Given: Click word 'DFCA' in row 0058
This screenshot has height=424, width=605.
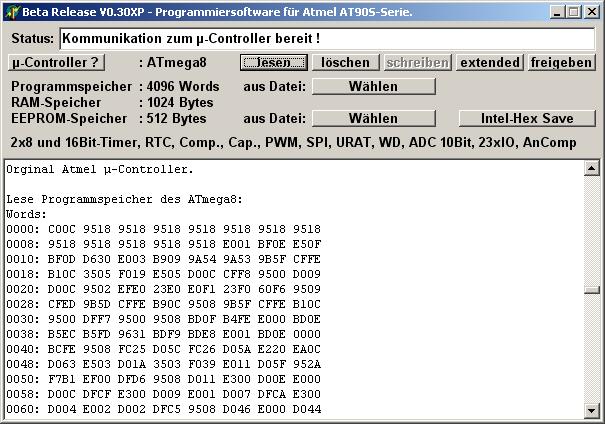Looking at the screenshot, I should coord(272,395).
